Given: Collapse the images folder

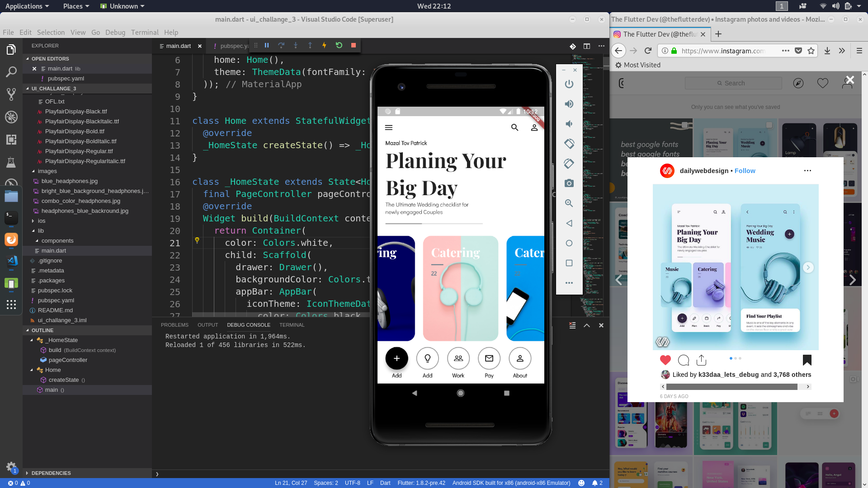Looking at the screenshot, I should [x=47, y=171].
